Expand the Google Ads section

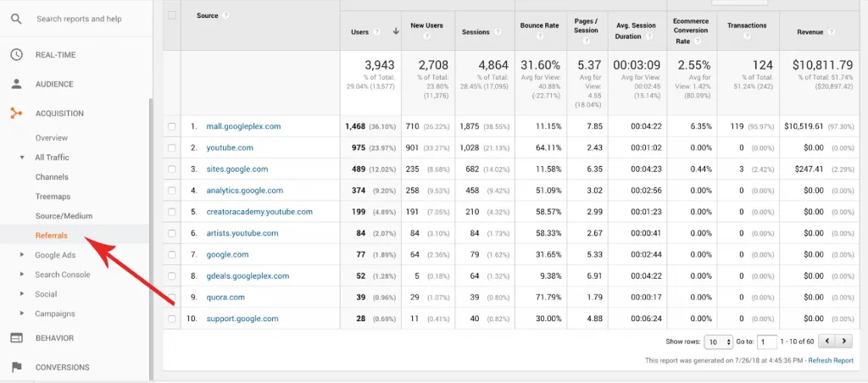click(x=22, y=255)
